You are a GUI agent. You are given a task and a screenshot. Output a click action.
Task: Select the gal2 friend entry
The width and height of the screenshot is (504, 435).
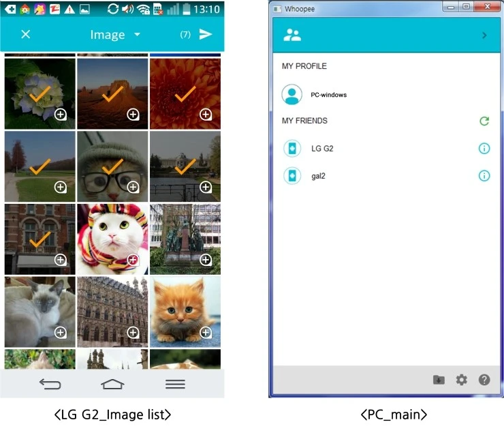click(x=385, y=176)
